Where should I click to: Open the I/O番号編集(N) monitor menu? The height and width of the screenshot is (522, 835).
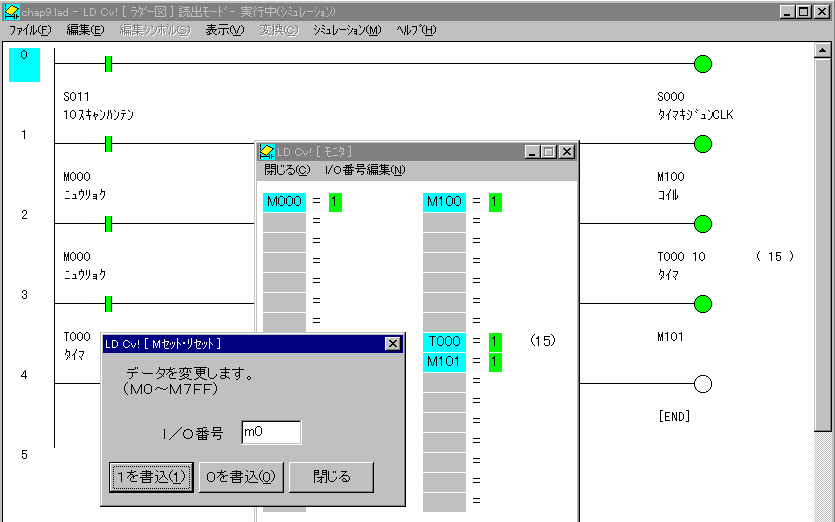(x=365, y=170)
